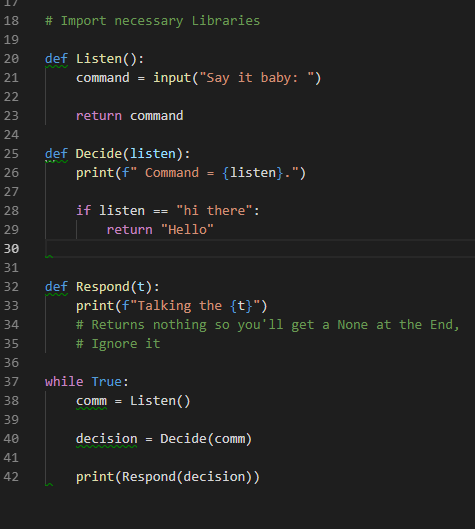Image resolution: width=475 pixels, height=529 pixels.
Task: Click line number 32 in the gutter
Action: click(x=11, y=287)
